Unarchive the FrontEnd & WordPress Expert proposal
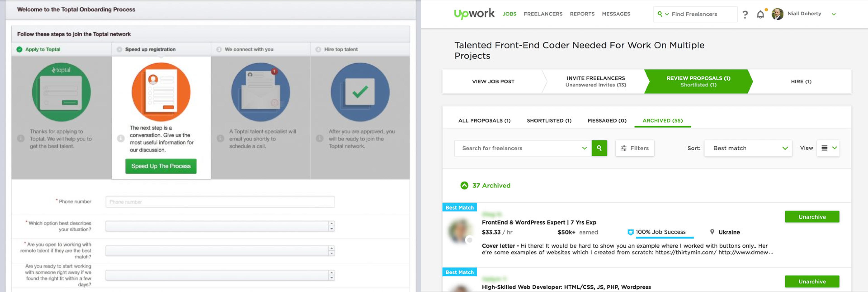Image resolution: width=868 pixels, height=292 pixels. (812, 217)
